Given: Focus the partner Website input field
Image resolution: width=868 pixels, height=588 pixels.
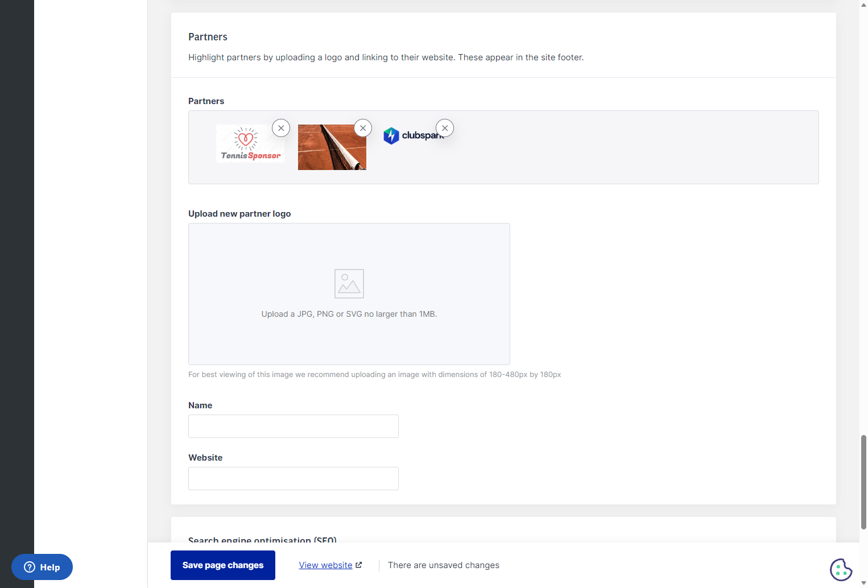Looking at the screenshot, I should tap(294, 478).
